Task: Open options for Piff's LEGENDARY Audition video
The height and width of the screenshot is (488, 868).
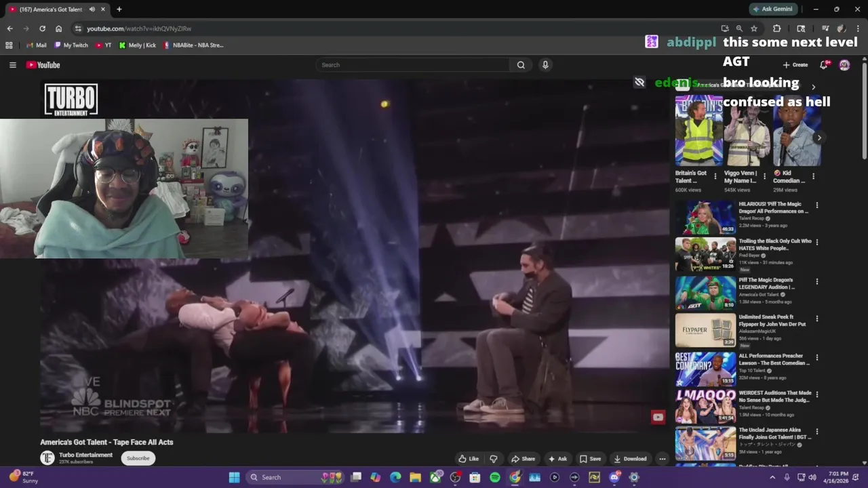Action: [x=816, y=281]
